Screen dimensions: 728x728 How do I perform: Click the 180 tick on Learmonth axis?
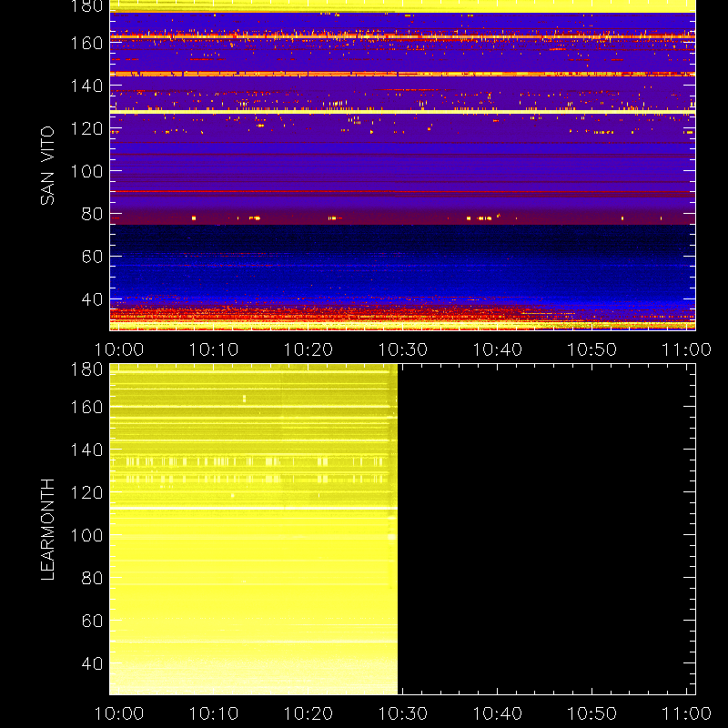[x=86, y=369]
